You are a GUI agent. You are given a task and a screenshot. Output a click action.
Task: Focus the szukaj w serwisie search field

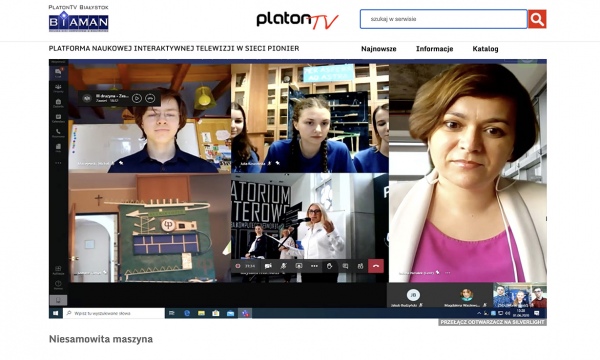click(443, 19)
